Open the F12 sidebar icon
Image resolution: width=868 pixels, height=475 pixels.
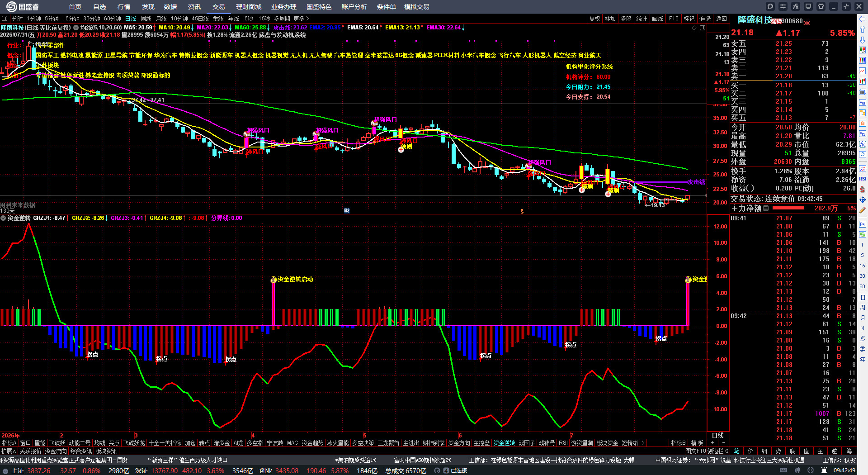[863, 134]
